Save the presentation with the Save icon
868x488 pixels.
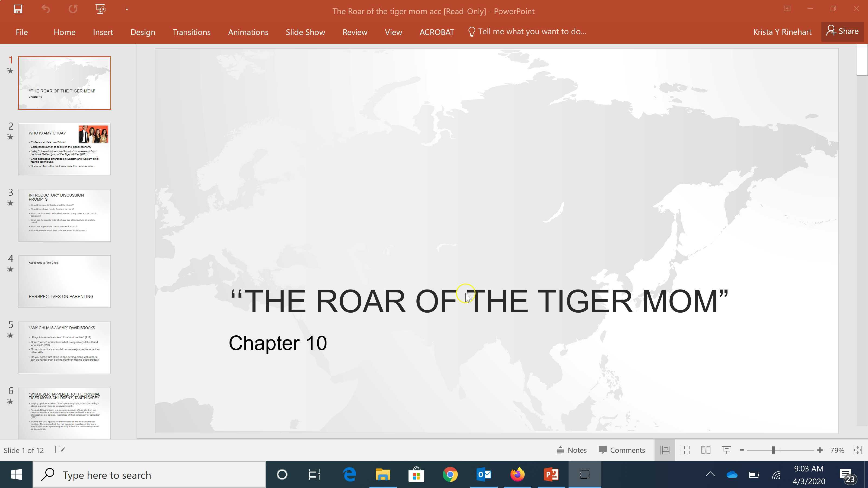(18, 9)
